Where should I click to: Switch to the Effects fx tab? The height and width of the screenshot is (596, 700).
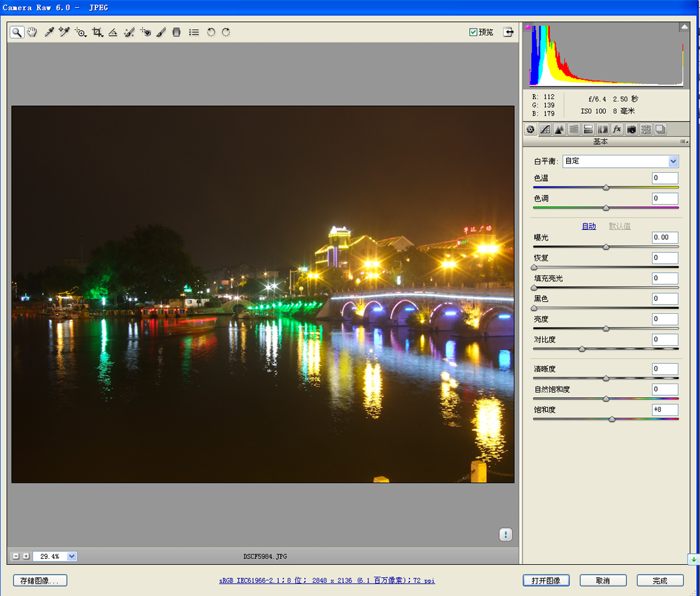pyautogui.click(x=617, y=129)
